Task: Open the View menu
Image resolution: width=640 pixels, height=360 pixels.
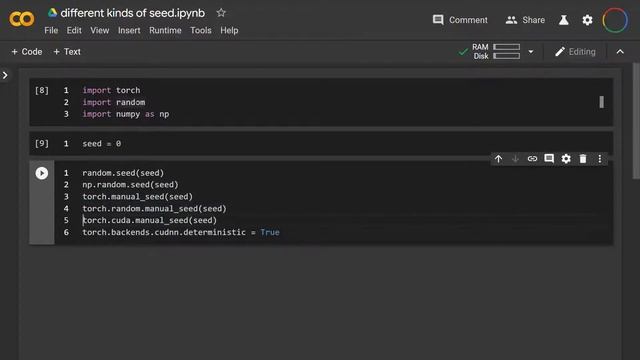Action: pos(100,30)
